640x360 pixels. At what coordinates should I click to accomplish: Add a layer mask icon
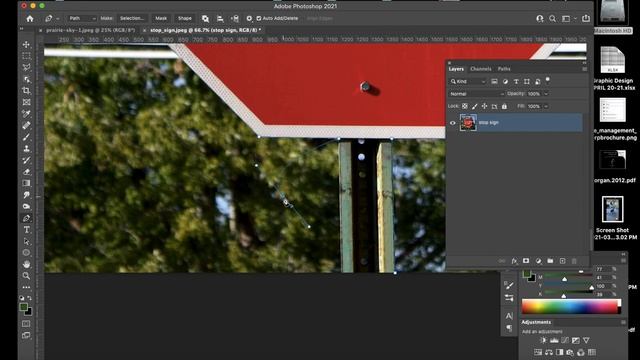(526, 261)
